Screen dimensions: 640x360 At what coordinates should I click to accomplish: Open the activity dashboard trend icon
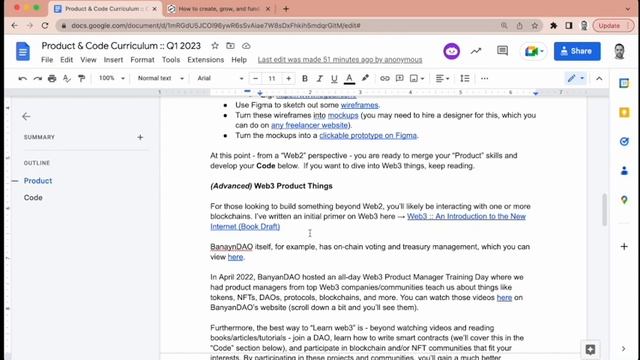(x=476, y=51)
